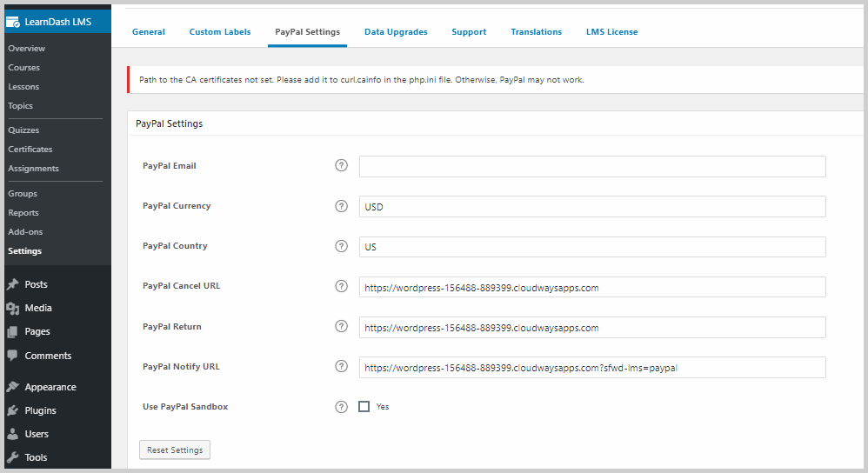Image resolution: width=868 pixels, height=473 pixels.
Task: Focus the PayPal Currency field showing USD
Action: pyautogui.click(x=592, y=206)
